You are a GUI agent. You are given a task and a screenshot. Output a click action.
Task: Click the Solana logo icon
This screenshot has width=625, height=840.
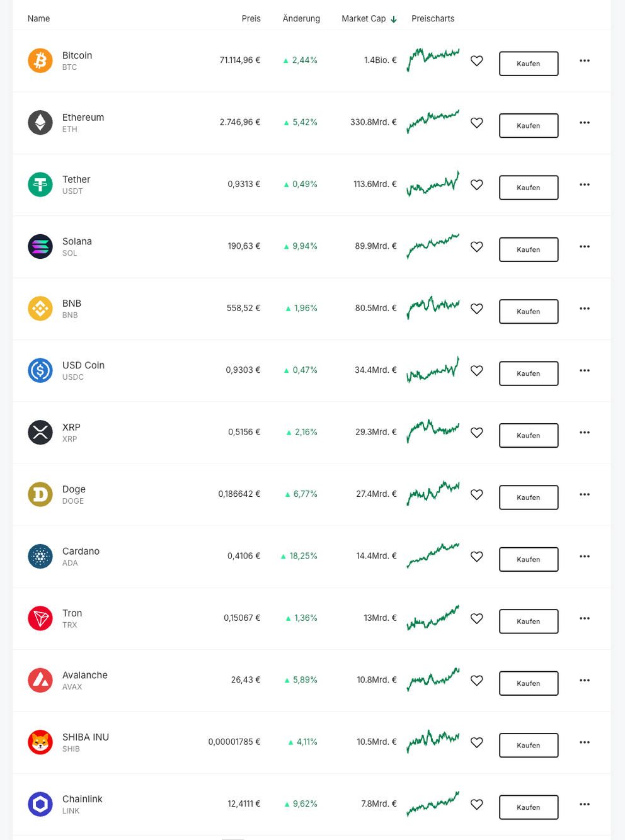coord(40,246)
